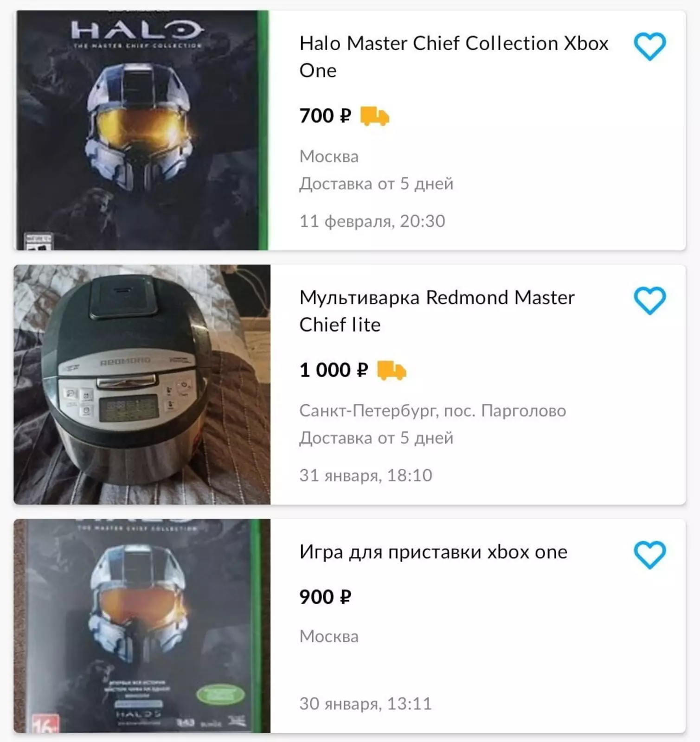
Task: Open 'Мультиварка Redmond Master Chief lite' listing title
Action: click(437, 311)
